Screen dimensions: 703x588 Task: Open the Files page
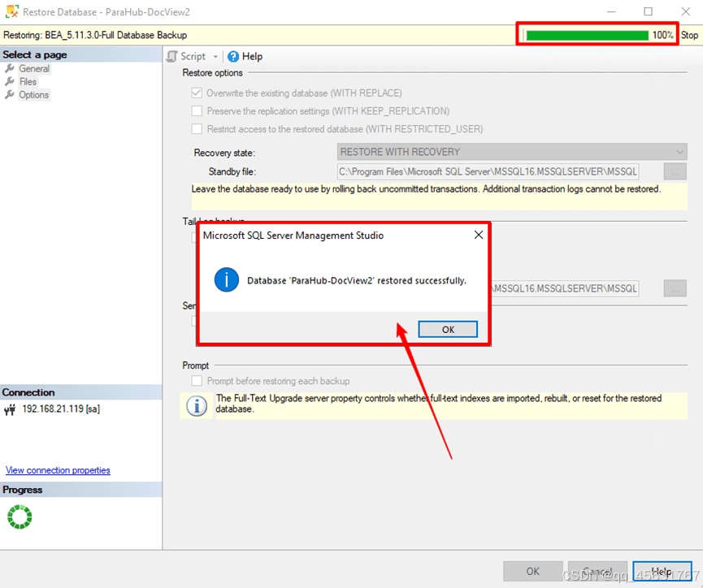pos(28,81)
